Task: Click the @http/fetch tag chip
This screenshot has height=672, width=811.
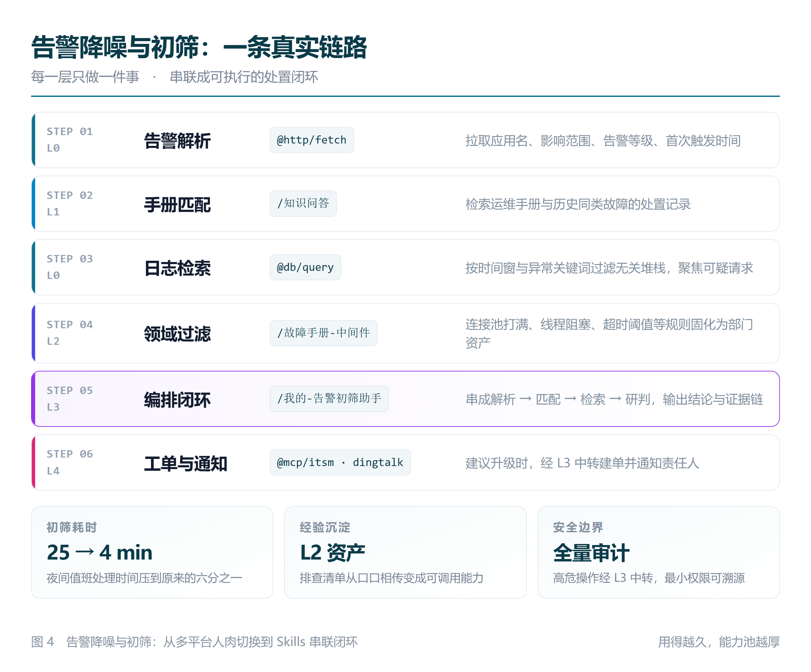Action: (x=311, y=140)
